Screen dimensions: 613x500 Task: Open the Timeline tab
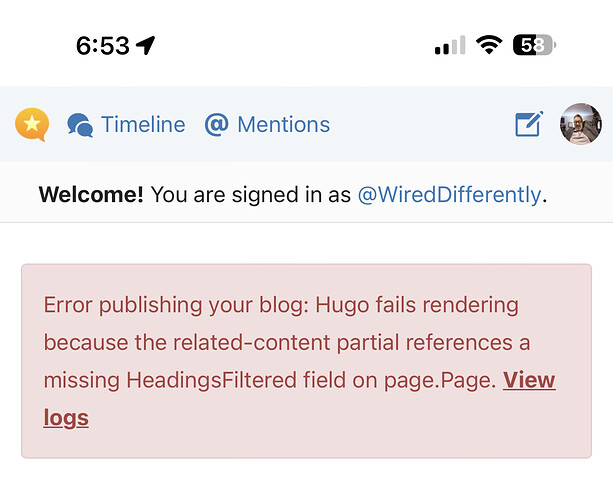coord(143,125)
